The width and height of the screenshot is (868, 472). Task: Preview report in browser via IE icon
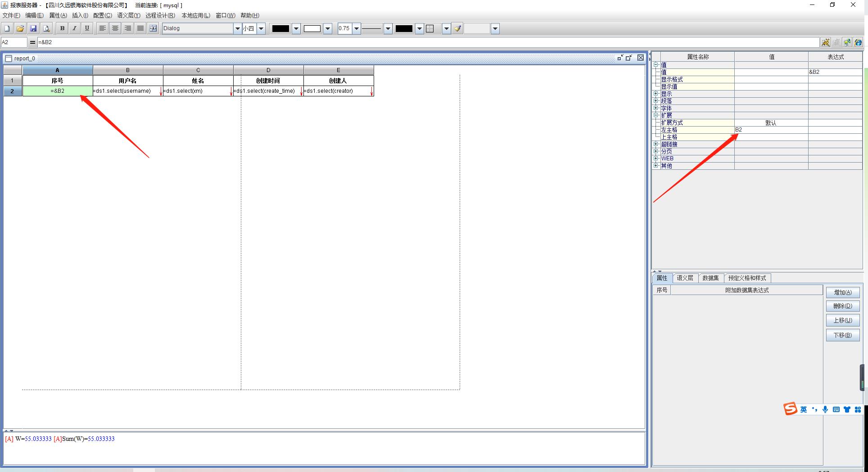[x=858, y=42]
